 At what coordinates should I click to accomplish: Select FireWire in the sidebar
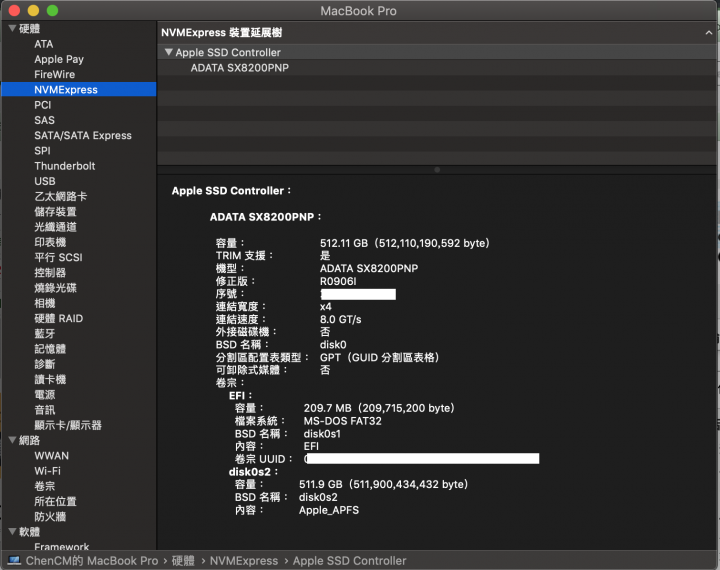pos(54,74)
